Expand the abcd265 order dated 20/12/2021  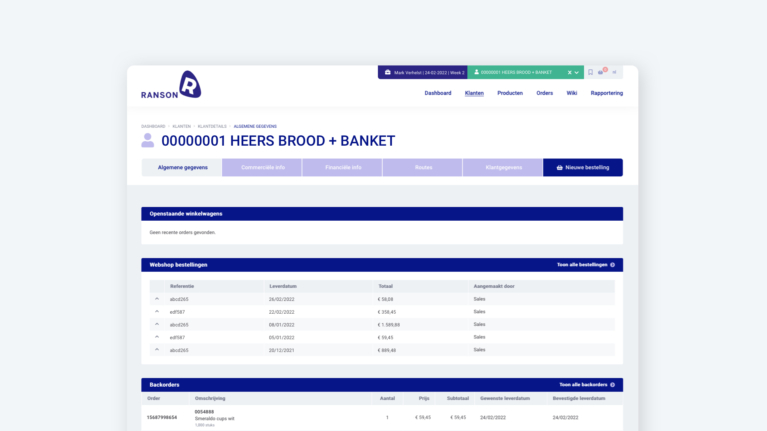(x=157, y=350)
